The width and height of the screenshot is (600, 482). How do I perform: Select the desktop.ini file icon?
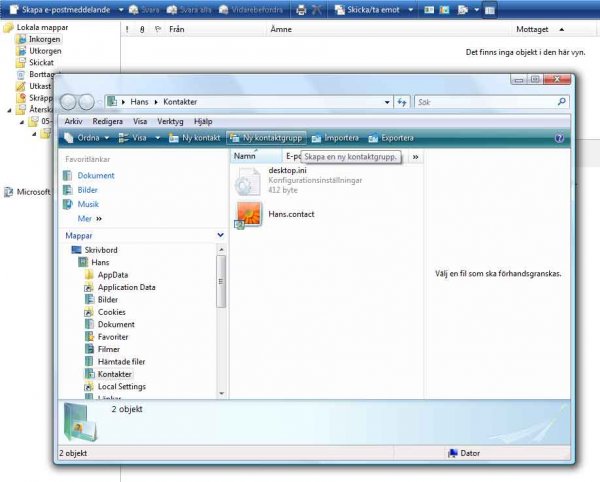click(x=247, y=180)
